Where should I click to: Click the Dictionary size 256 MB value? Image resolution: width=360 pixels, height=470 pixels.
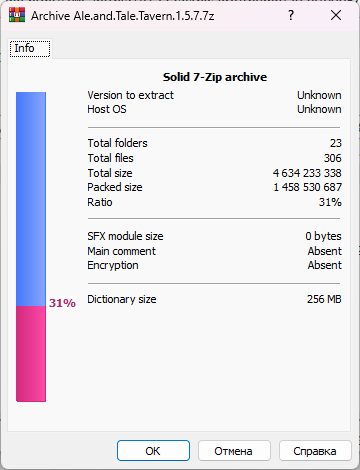pos(324,299)
